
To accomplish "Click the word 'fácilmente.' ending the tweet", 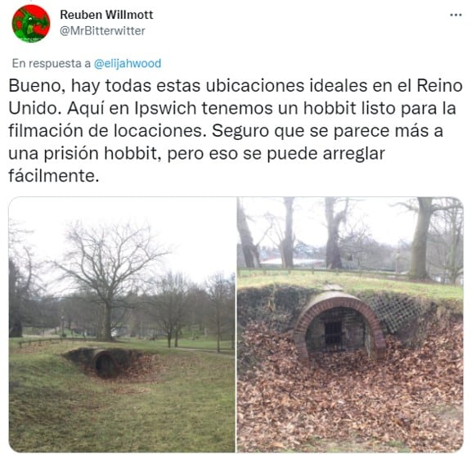I will click(x=54, y=176).
